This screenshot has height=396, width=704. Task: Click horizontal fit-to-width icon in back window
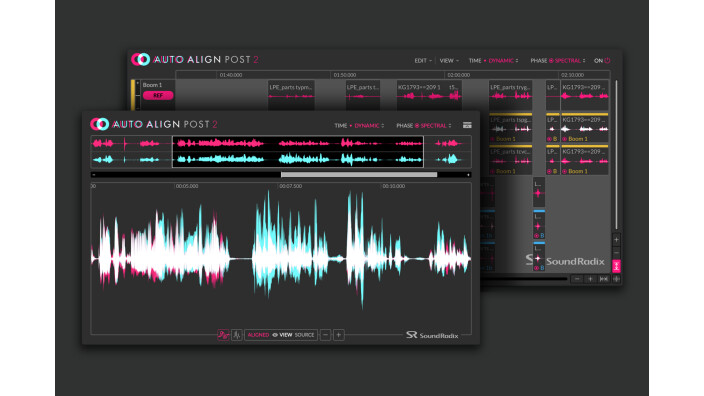click(x=604, y=279)
